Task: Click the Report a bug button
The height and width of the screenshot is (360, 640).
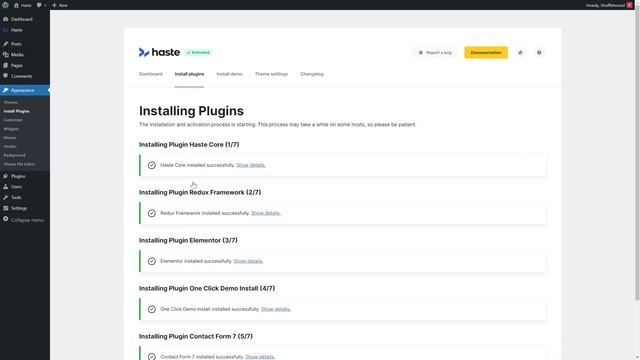Action: click(435, 53)
